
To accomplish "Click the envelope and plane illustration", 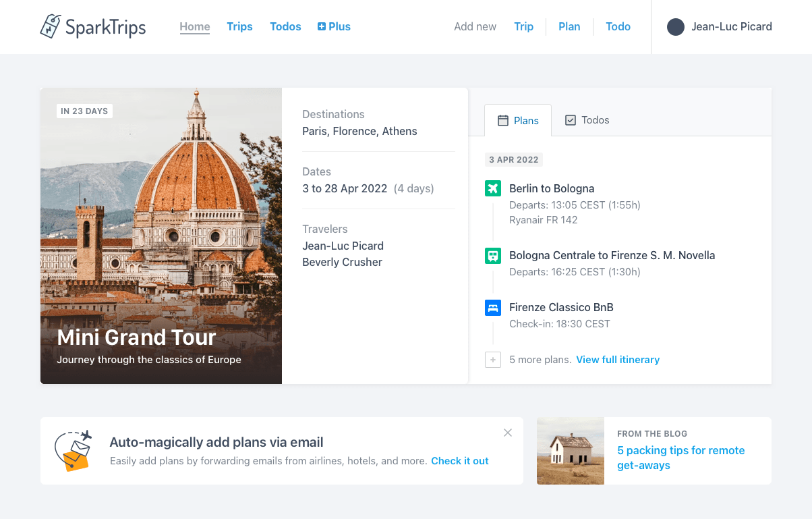I will pos(73,450).
